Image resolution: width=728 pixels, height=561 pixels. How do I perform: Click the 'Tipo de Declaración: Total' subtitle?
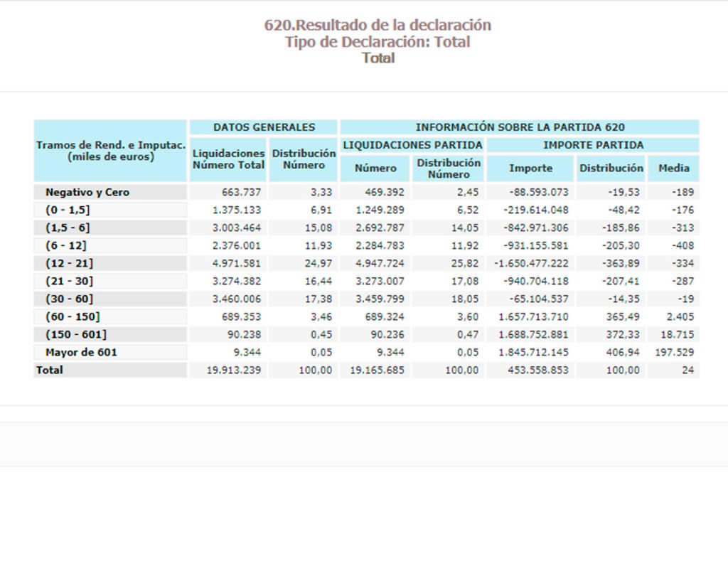tap(378, 42)
